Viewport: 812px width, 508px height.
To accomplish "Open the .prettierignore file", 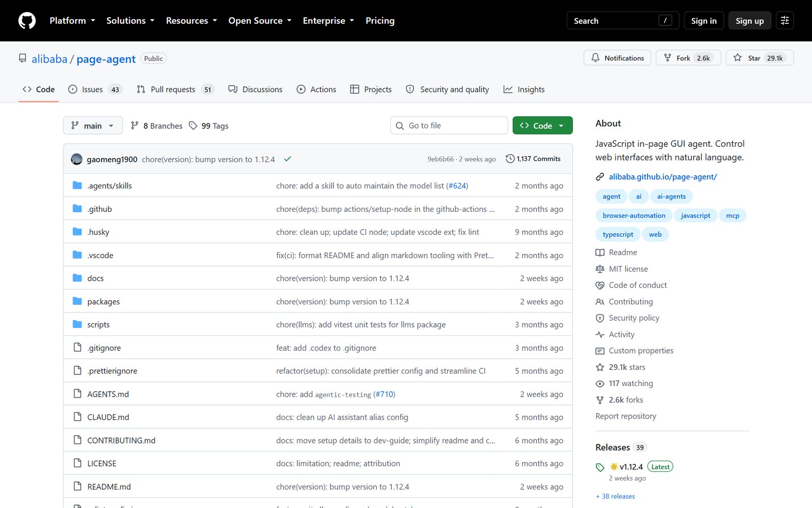I will 112,371.
